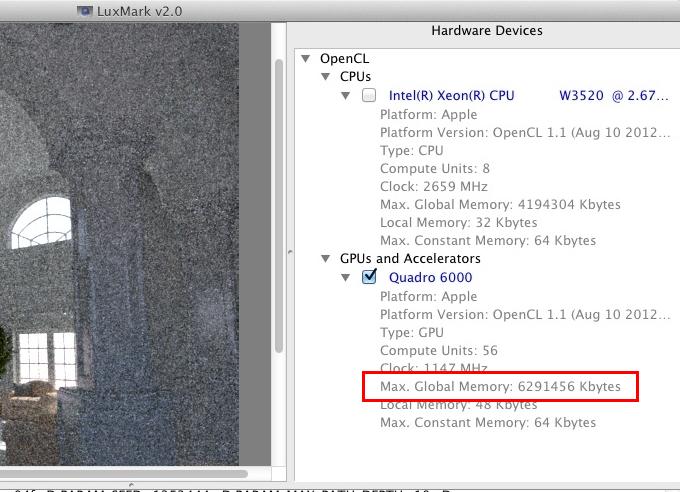Image resolution: width=680 pixels, height=492 pixels.
Task: Collapse the Quadro 6000 details
Action: (346, 277)
